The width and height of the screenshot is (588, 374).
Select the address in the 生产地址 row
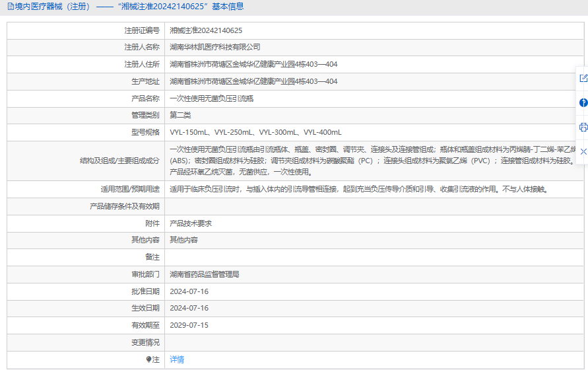(x=253, y=81)
